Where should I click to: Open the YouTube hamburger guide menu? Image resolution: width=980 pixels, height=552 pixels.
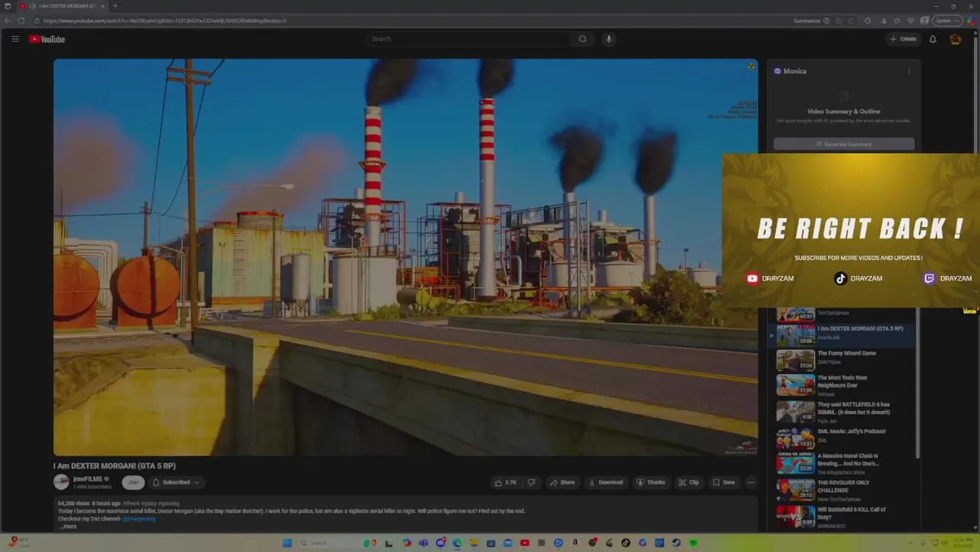pos(15,39)
